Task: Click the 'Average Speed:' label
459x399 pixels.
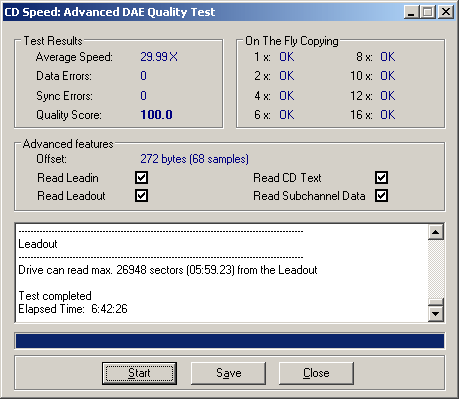Action: pyautogui.click(x=74, y=57)
